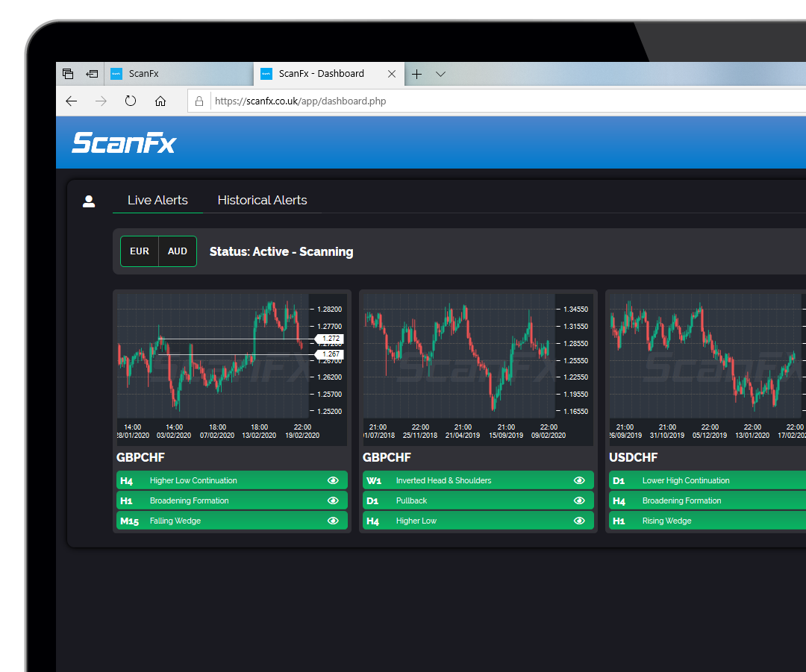
Task: Go to browser home page icon
Action: tap(160, 101)
